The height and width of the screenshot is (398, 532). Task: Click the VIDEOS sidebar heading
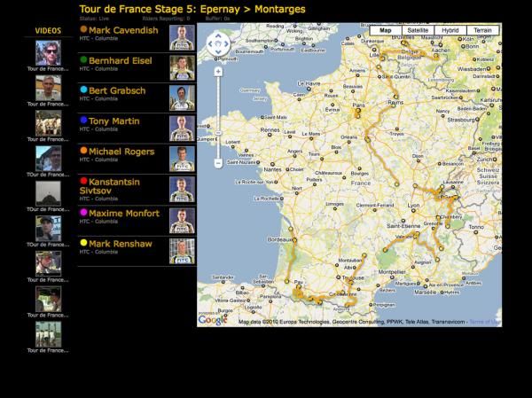(x=48, y=30)
